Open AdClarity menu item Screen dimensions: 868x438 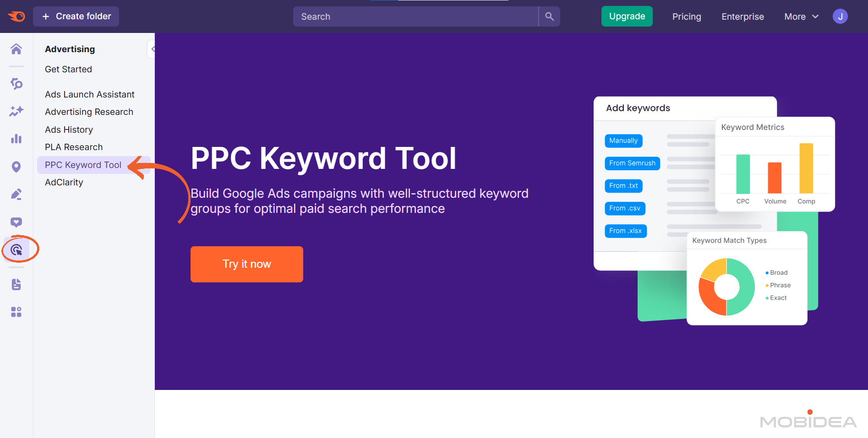64,182
